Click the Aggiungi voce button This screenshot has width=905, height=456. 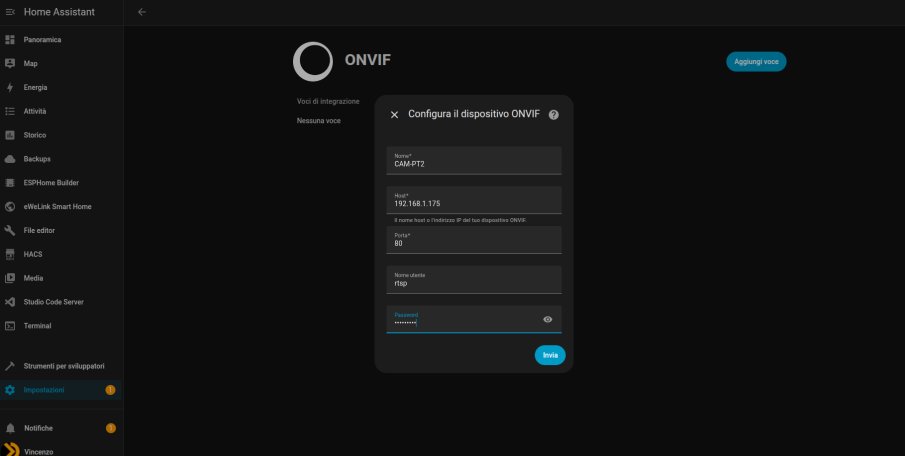[x=756, y=61]
